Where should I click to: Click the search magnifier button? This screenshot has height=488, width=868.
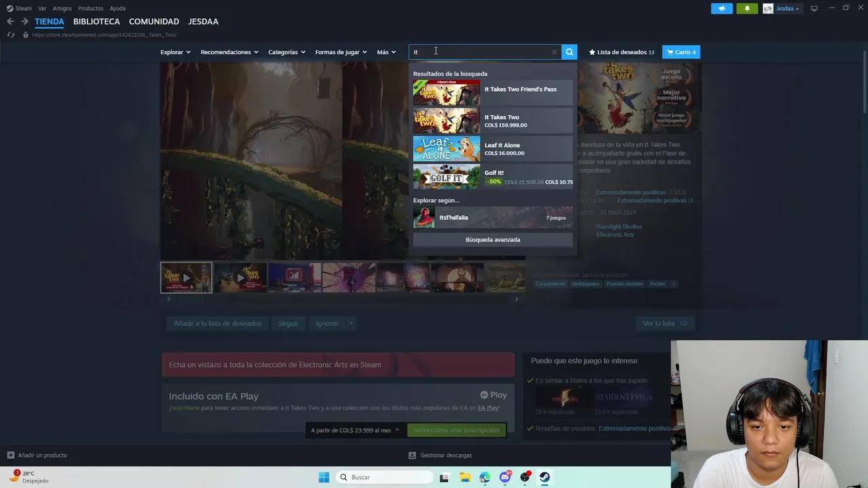pos(570,52)
